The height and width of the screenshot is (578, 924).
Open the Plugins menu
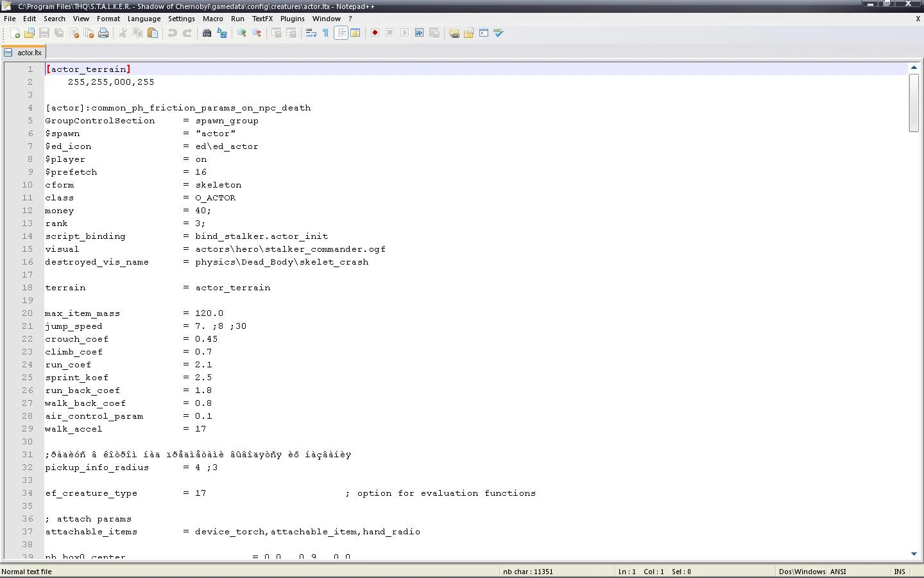coord(292,19)
